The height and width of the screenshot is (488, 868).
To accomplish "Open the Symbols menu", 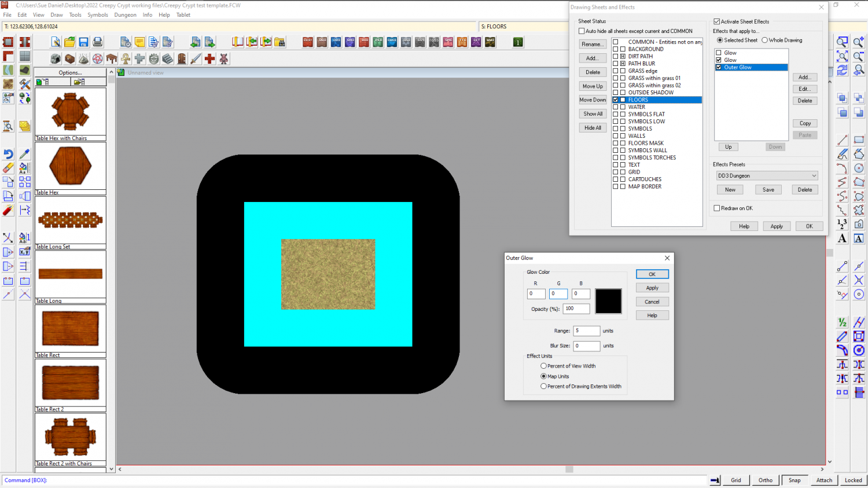I will 98,15.
